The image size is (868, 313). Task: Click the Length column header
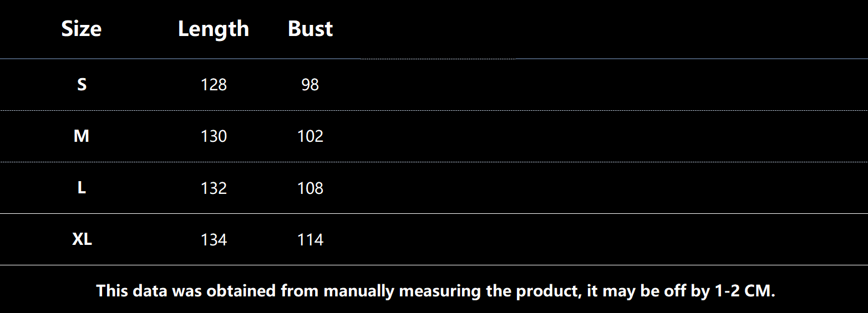(x=214, y=29)
